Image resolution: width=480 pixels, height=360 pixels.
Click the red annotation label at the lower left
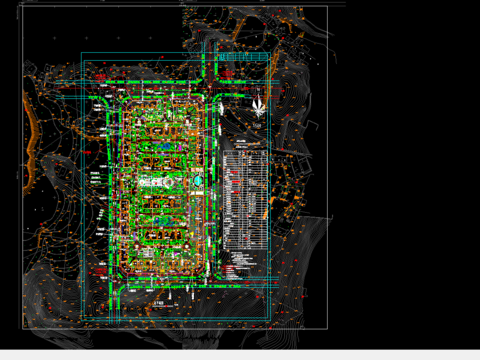click(101, 271)
